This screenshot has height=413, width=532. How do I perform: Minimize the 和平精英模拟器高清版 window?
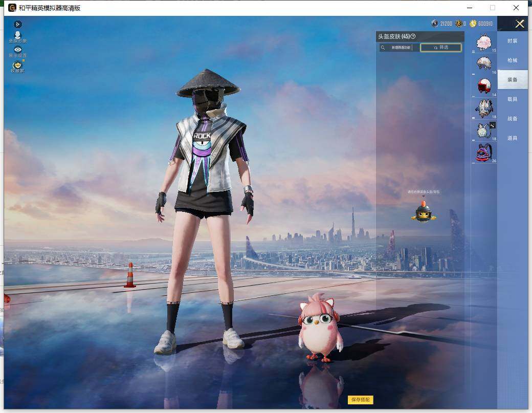point(470,8)
